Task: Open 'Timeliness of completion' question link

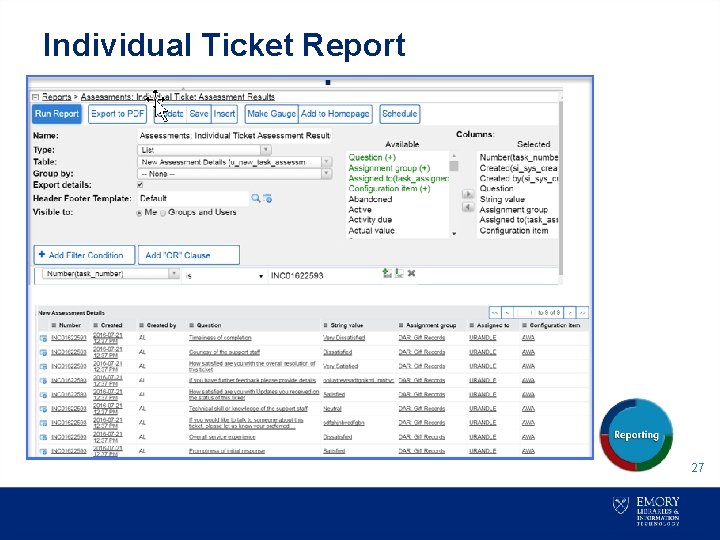Action: (x=220, y=338)
